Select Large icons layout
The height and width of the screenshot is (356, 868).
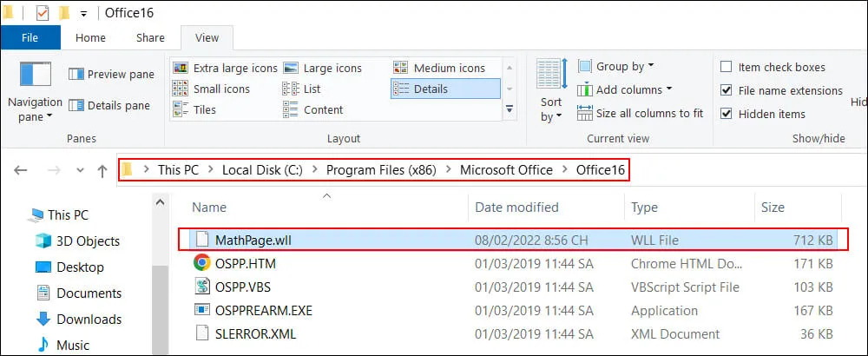(322, 68)
